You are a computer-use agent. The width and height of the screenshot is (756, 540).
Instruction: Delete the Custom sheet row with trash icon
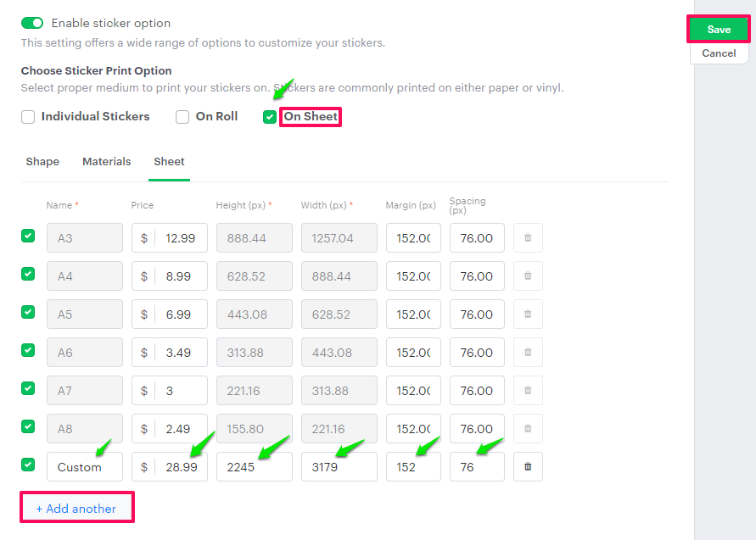[528, 467]
